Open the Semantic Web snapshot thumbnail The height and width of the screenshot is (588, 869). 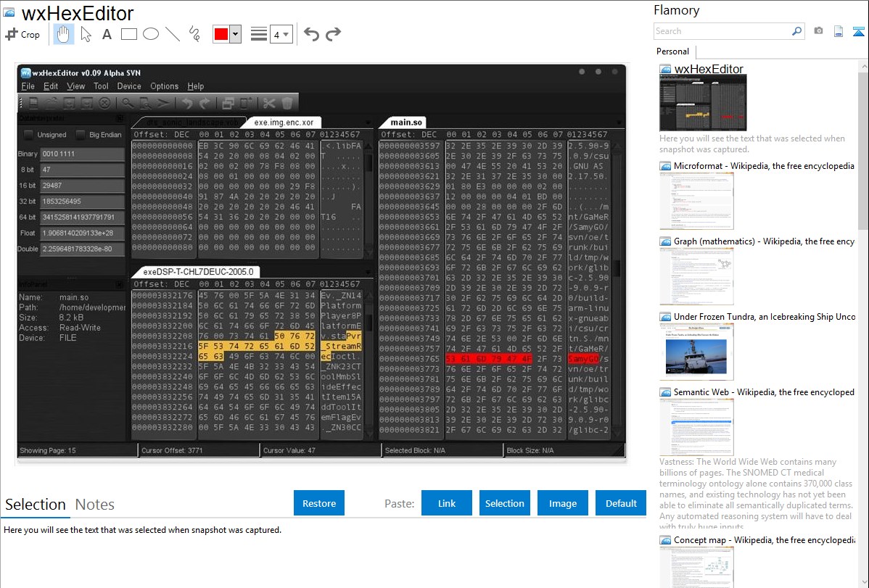[x=696, y=427]
